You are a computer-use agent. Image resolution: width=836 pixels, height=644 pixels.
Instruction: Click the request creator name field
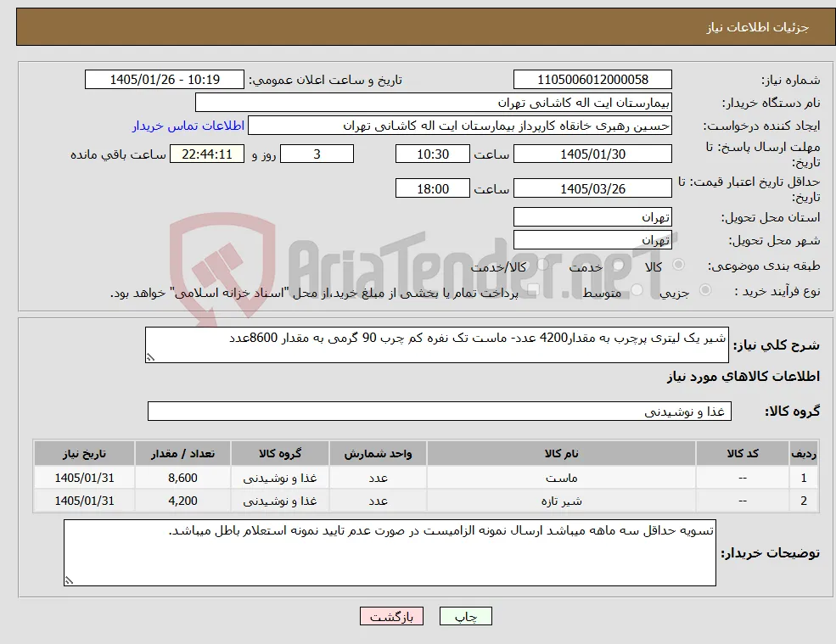point(459,126)
